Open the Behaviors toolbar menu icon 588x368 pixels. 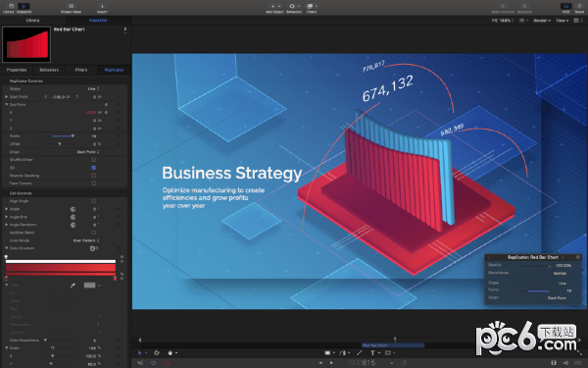click(292, 6)
